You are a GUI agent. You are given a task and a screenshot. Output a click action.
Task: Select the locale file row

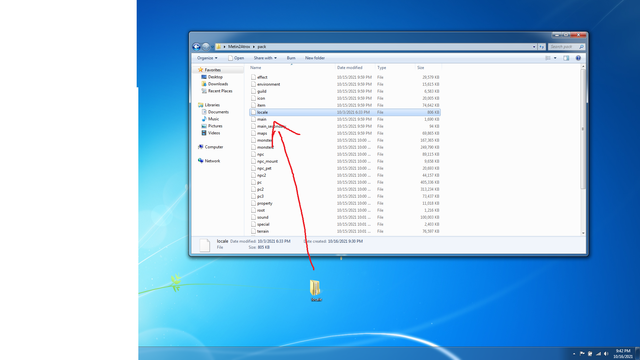tap(345, 112)
